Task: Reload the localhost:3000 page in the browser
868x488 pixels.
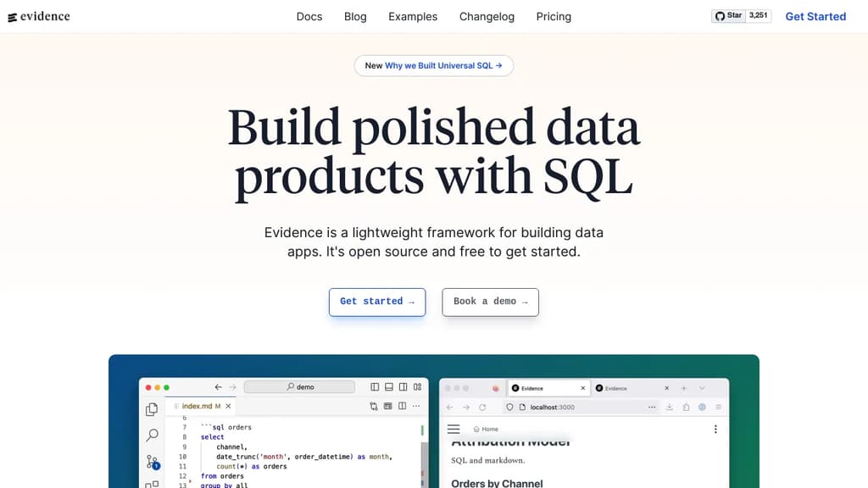Action: (x=482, y=408)
